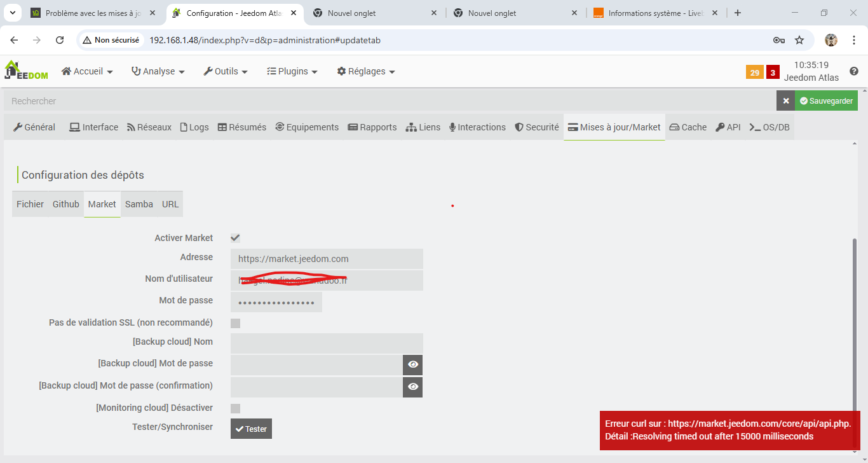
Task: Switch to the Interactions tab
Action: click(x=478, y=127)
